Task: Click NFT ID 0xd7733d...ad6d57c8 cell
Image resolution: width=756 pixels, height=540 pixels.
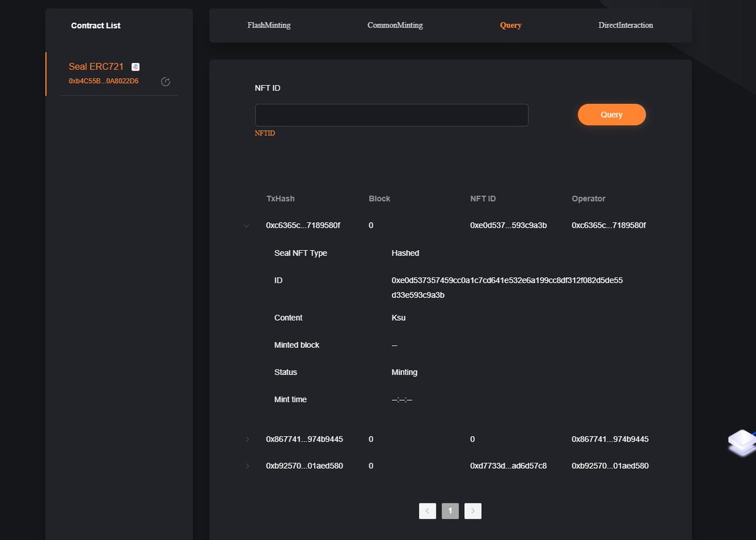Action: [508, 466]
